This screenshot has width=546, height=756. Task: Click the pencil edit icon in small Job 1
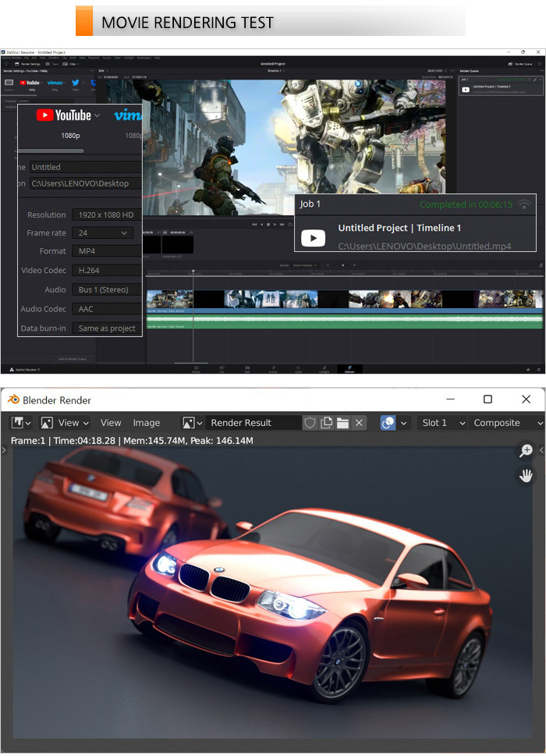pyautogui.click(x=535, y=80)
